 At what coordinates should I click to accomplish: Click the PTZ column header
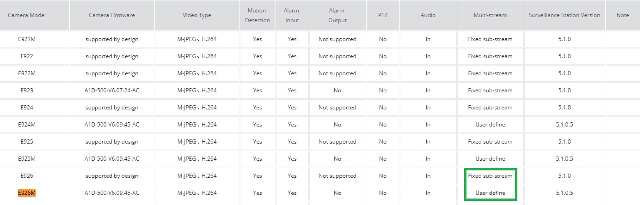point(382,15)
